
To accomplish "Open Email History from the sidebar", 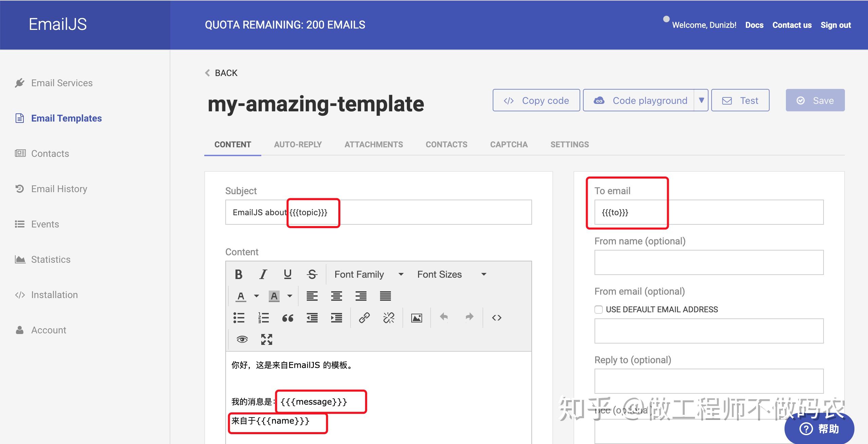I will point(59,188).
